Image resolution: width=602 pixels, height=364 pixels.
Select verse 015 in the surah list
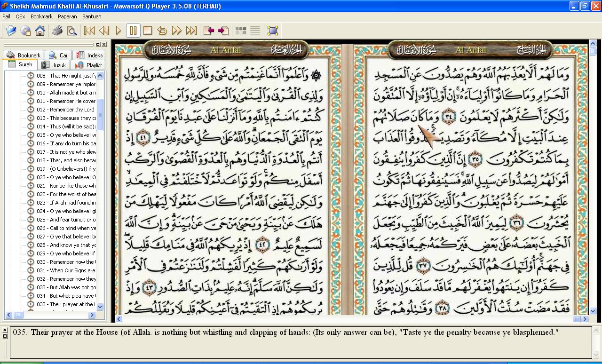click(x=66, y=135)
